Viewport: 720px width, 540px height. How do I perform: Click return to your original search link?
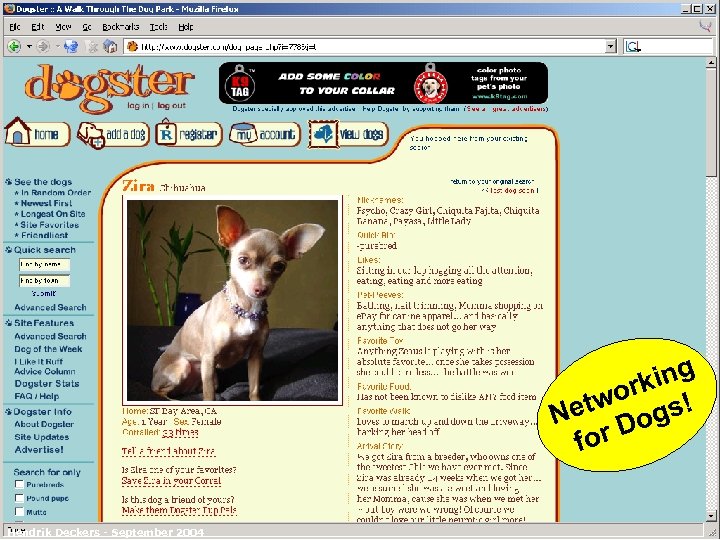click(493, 182)
